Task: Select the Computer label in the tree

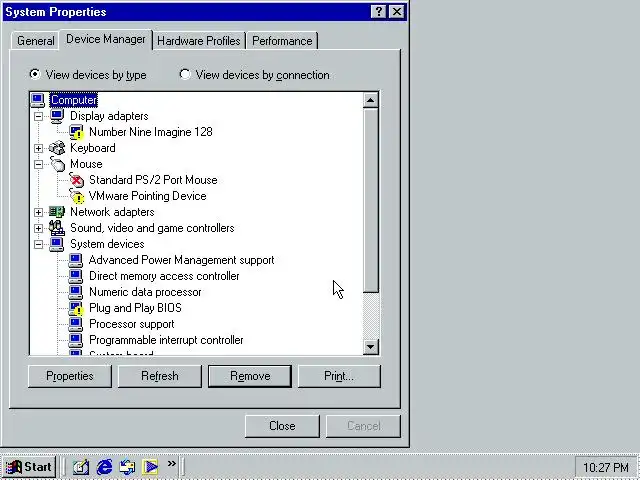Action: point(74,100)
